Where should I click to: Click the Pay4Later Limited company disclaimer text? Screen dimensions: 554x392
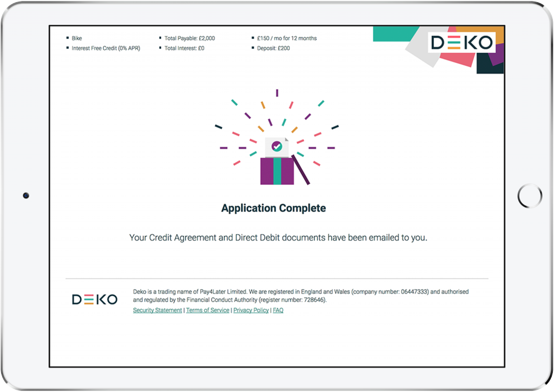click(301, 291)
